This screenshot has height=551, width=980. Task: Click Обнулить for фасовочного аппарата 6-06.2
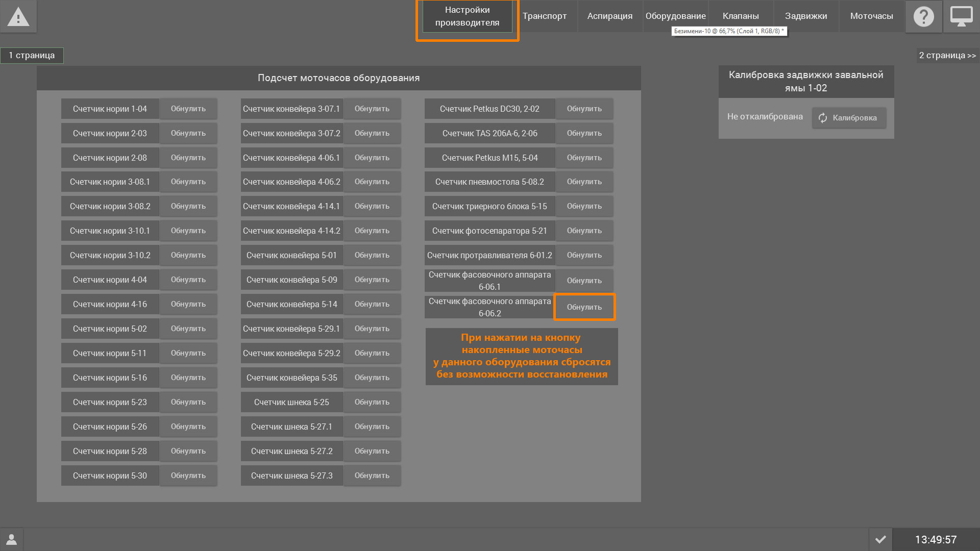pos(584,307)
